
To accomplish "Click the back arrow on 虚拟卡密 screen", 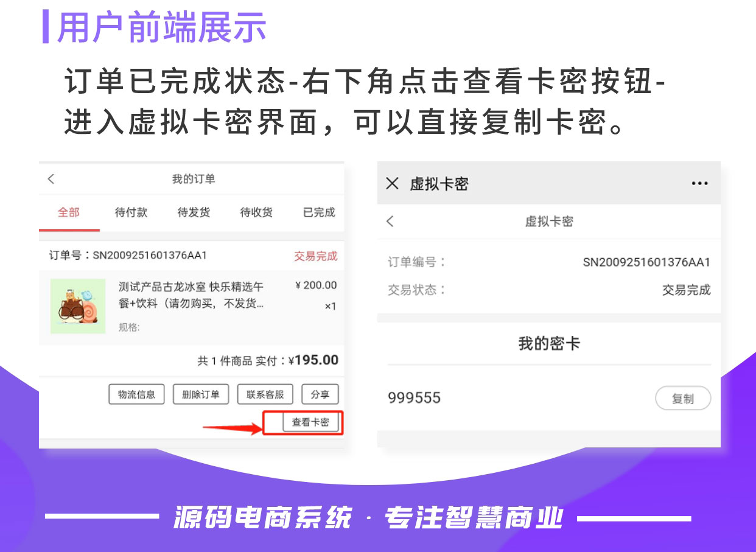I will (390, 222).
